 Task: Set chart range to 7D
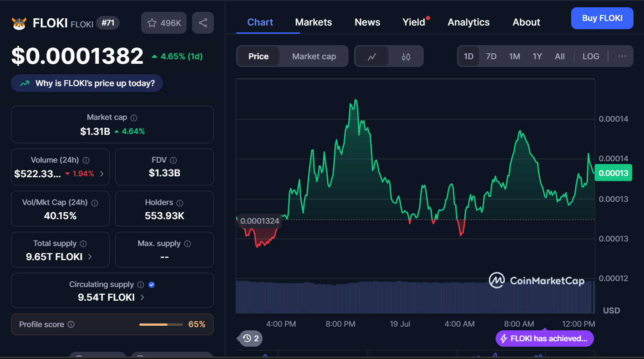491,56
